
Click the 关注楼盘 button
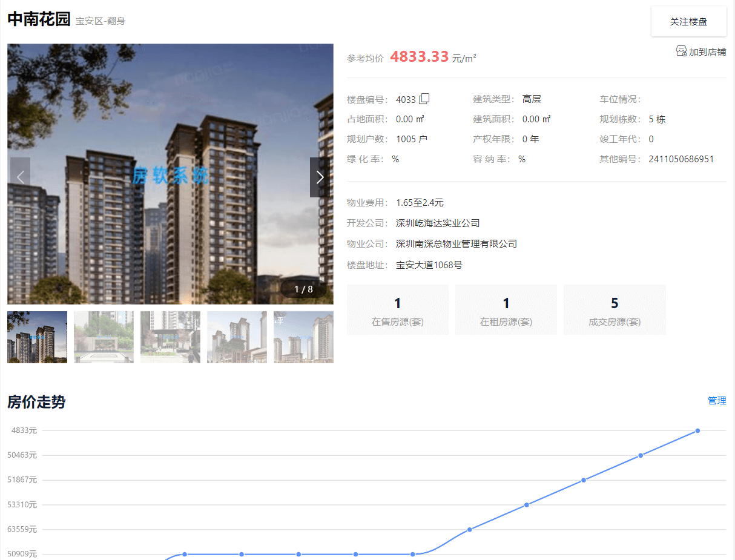coord(688,22)
